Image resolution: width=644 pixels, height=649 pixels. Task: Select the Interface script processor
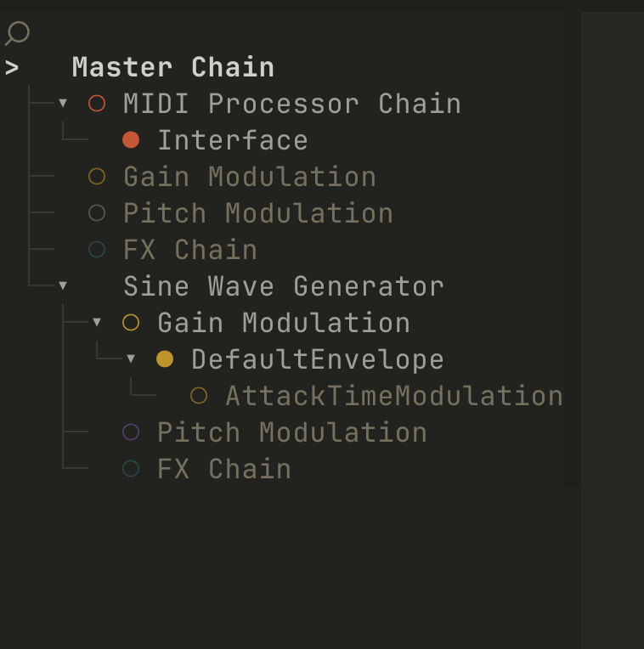tap(232, 140)
